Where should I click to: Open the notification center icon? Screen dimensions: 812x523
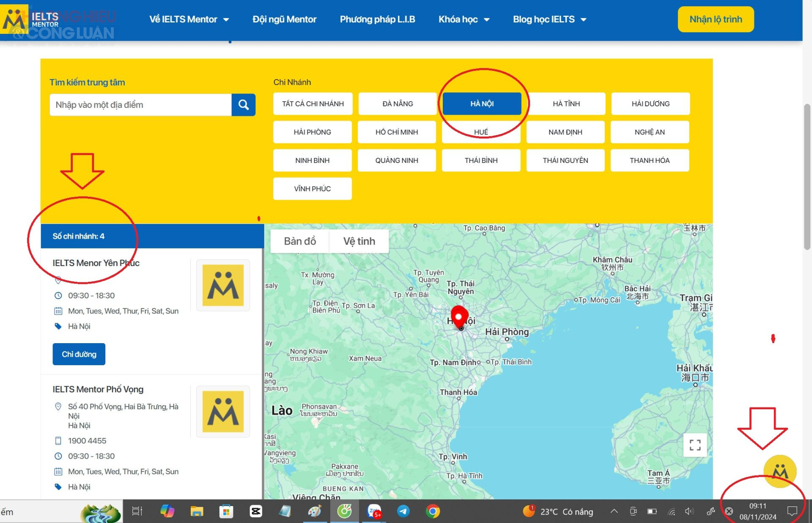point(792,511)
